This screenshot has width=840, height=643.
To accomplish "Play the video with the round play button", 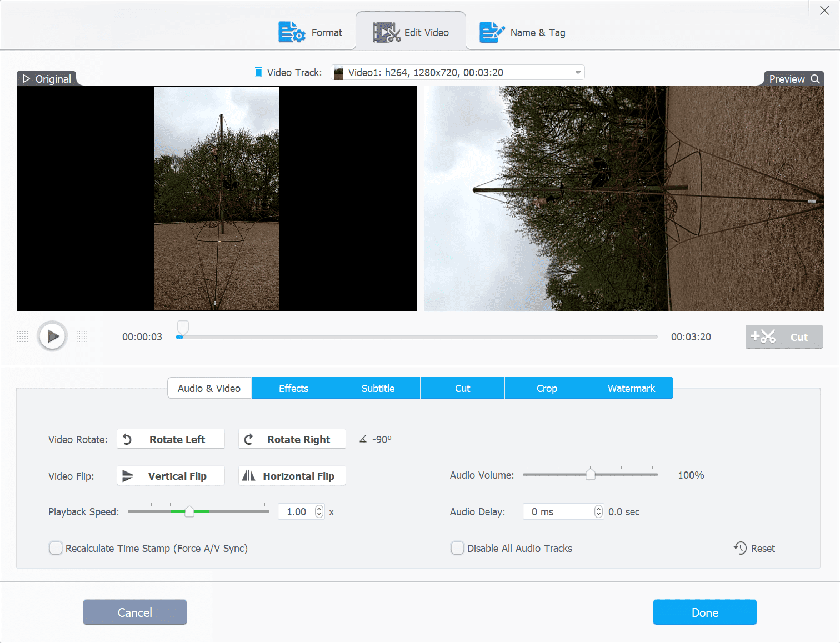I will 53,336.
